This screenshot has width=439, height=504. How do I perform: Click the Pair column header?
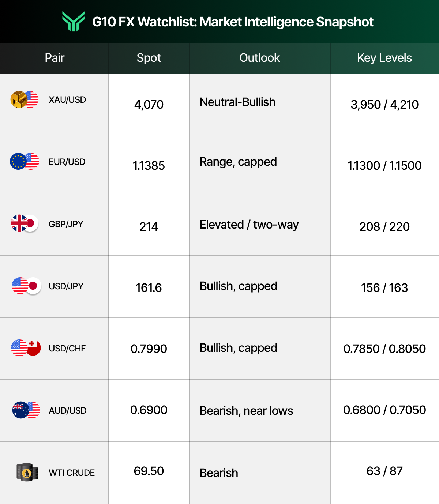coord(55,58)
